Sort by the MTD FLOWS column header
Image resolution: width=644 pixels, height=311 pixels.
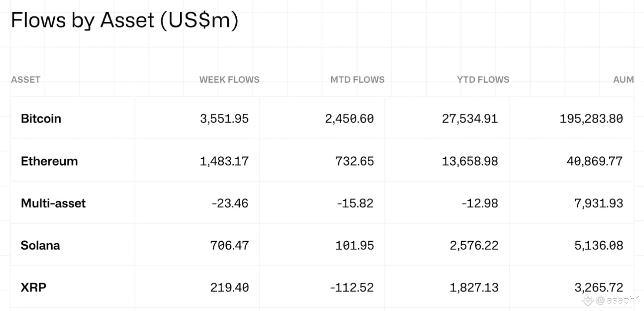[357, 80]
